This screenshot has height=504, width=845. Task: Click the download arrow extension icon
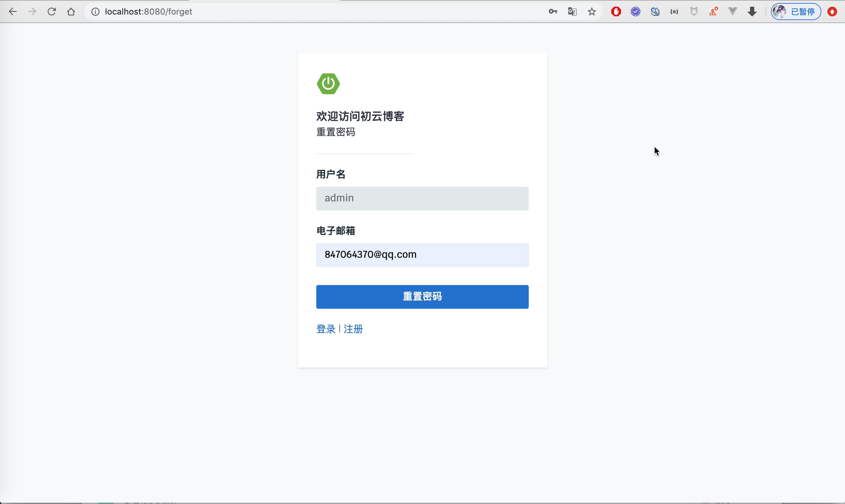pyautogui.click(x=752, y=12)
